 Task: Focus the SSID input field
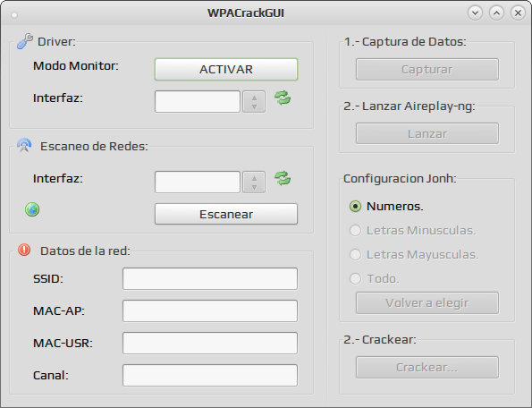(x=210, y=278)
